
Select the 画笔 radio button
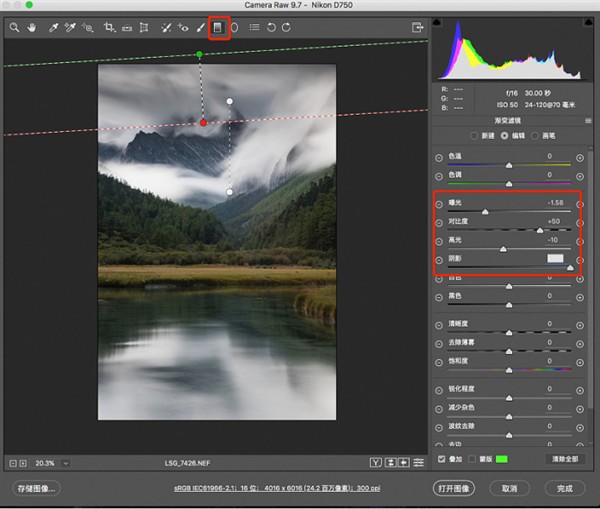point(535,135)
